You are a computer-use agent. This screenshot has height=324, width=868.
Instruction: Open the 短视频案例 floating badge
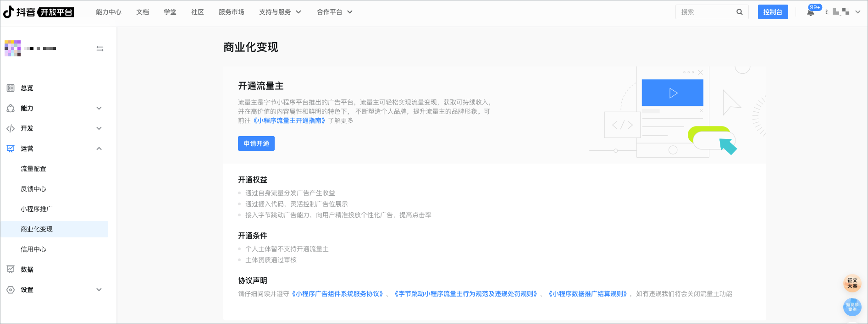pos(852,307)
